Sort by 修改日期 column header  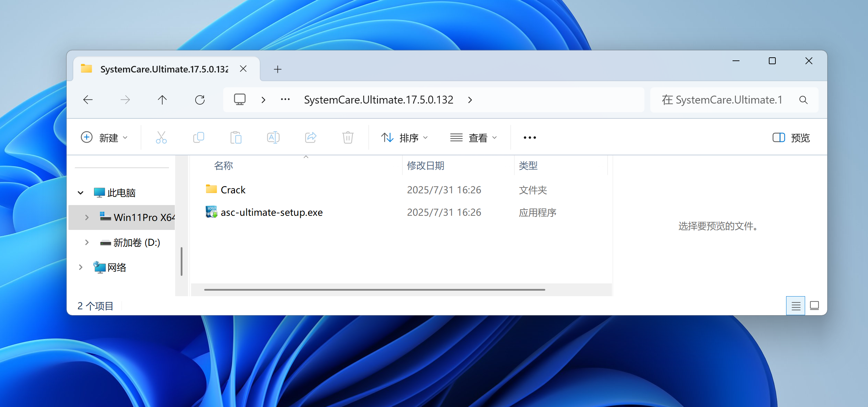[425, 166]
